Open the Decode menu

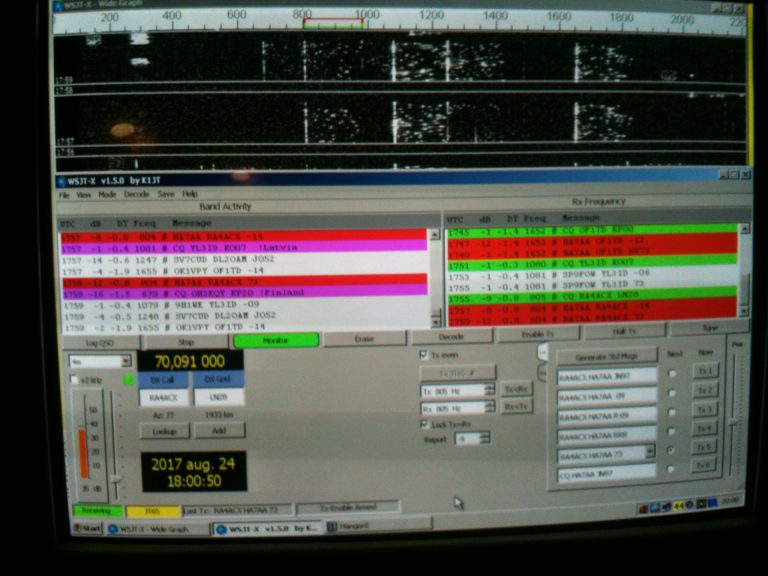click(136, 194)
